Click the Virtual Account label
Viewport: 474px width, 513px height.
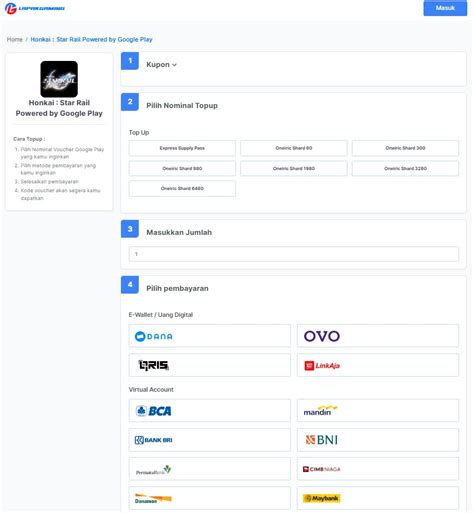(151, 389)
